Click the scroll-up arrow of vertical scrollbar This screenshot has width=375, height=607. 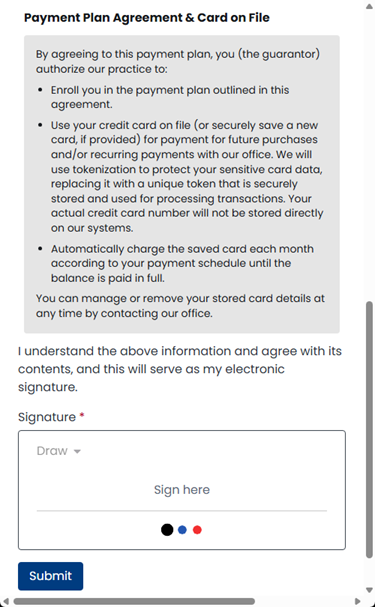[x=369, y=6]
